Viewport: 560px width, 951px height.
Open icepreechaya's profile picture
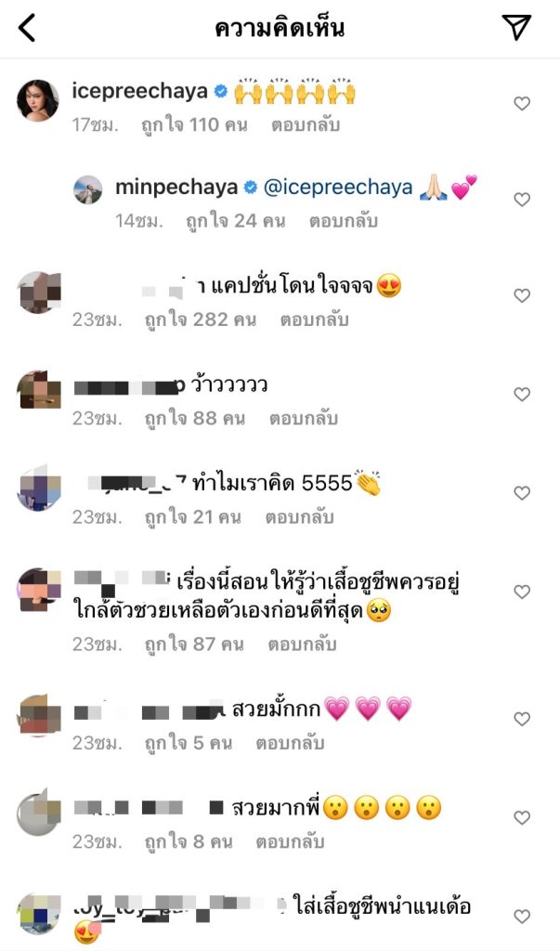38,100
